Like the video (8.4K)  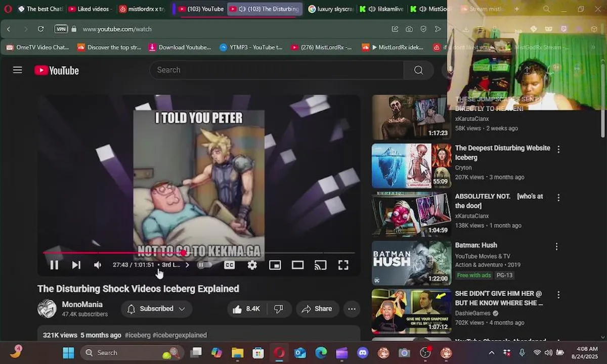pos(246,308)
